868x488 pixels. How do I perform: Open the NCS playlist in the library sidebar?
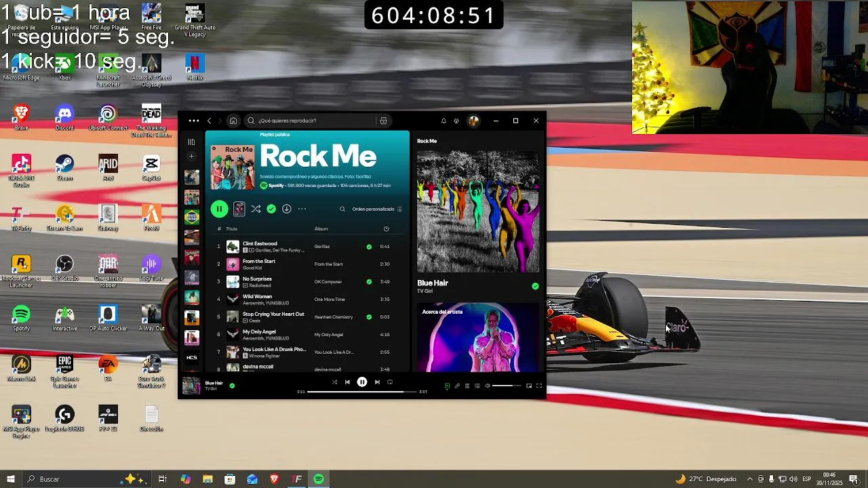192,358
